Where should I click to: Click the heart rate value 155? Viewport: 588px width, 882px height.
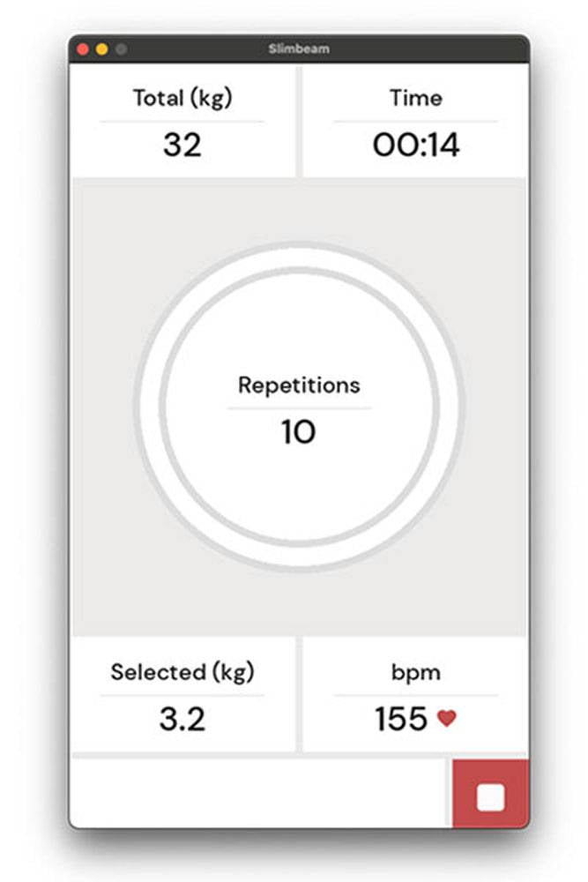pyautogui.click(x=400, y=719)
